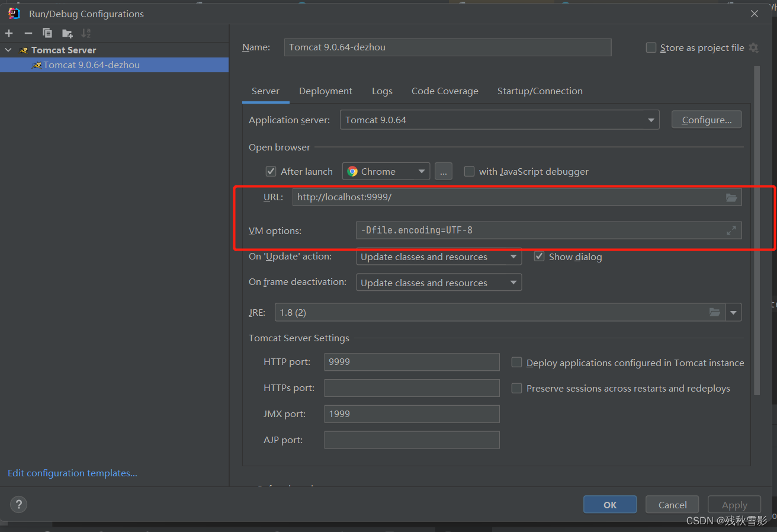Click in the HTTPs port field
This screenshot has width=777, height=532.
pyautogui.click(x=412, y=388)
